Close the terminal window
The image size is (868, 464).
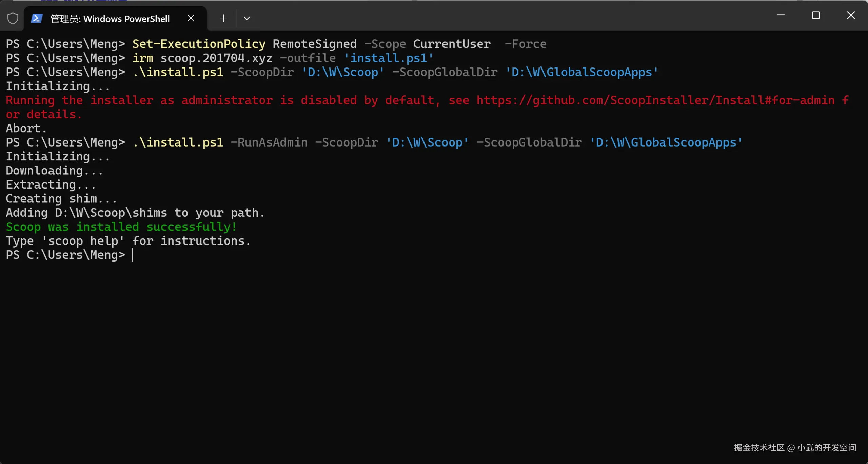click(x=851, y=15)
